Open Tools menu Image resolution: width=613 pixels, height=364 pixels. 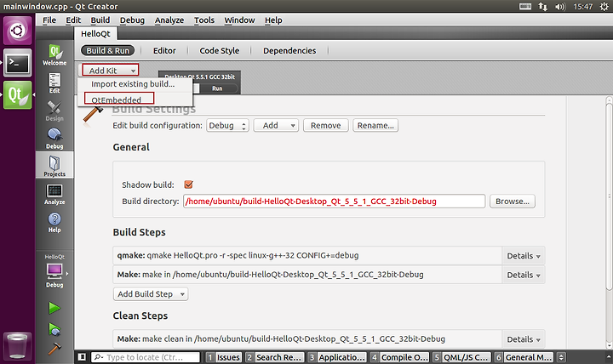pyautogui.click(x=204, y=20)
